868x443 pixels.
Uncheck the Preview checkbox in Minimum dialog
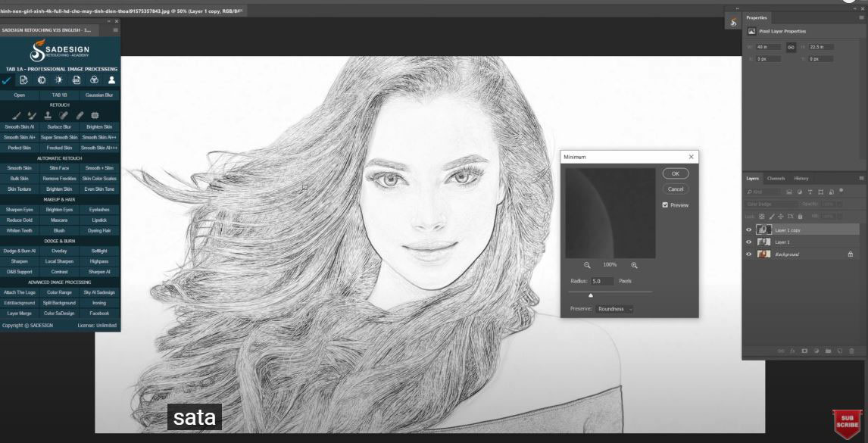665,205
